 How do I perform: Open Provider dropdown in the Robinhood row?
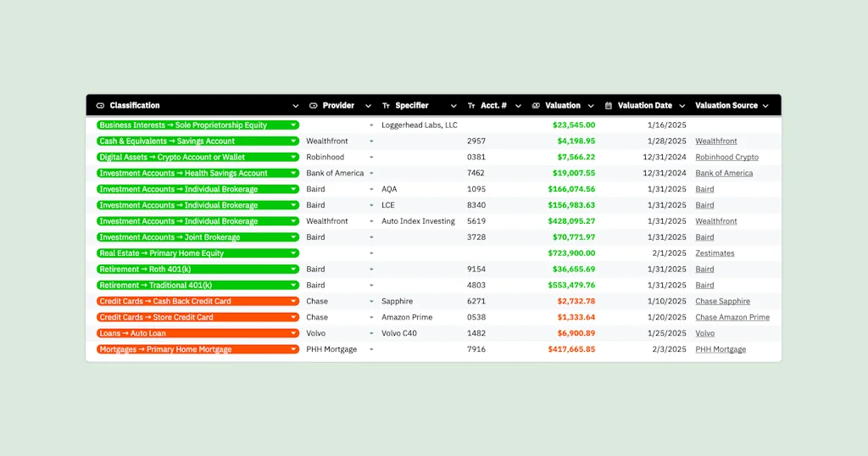(x=371, y=158)
